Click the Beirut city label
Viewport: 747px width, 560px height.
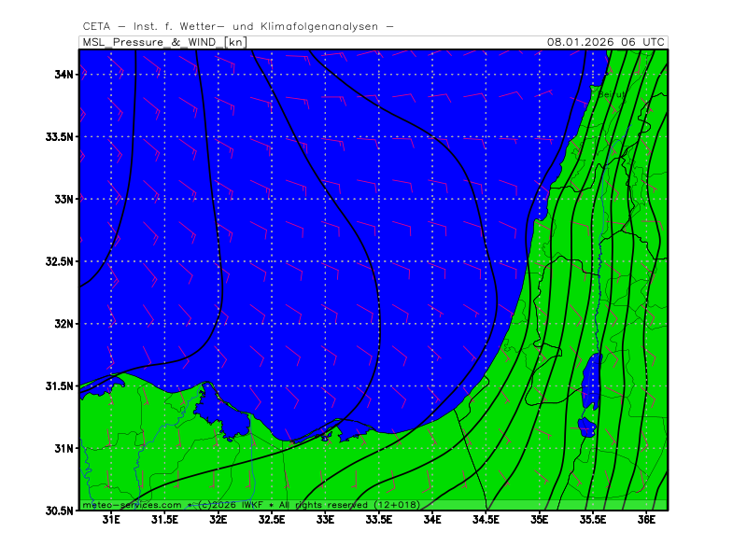[611, 93]
